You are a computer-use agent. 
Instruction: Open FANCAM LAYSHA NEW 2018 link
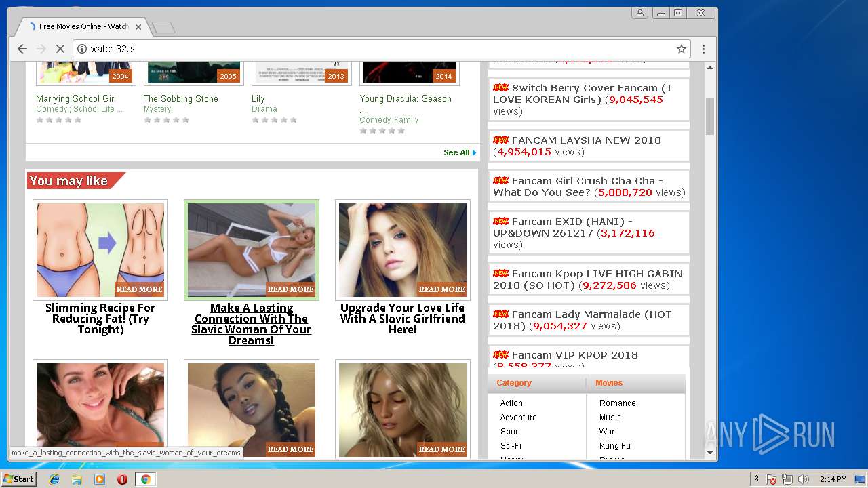[x=586, y=140]
